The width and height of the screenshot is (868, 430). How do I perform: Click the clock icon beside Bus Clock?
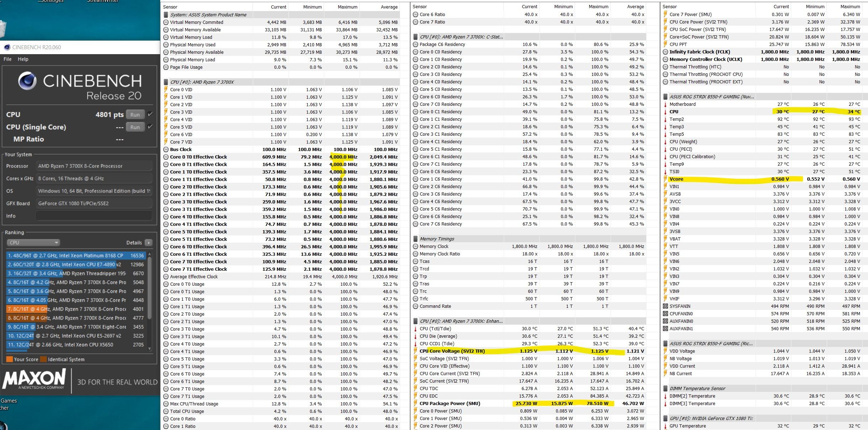click(166, 149)
